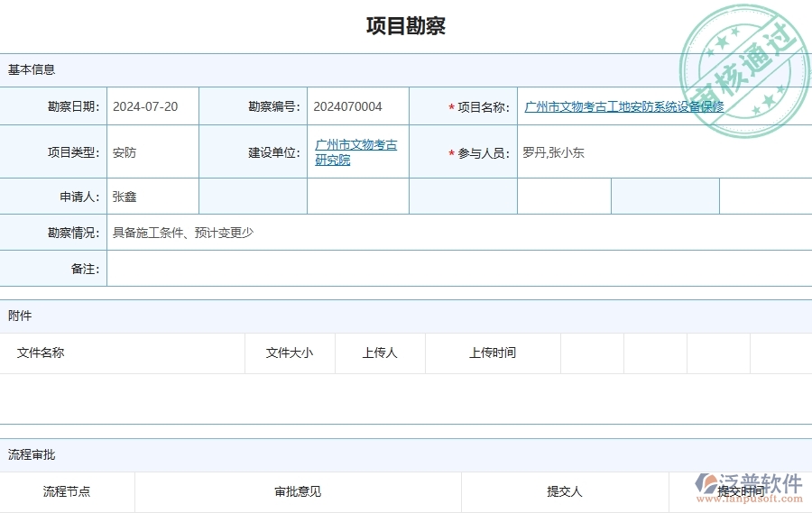
Task: Click the empty 备注 field
Action: 451,269
